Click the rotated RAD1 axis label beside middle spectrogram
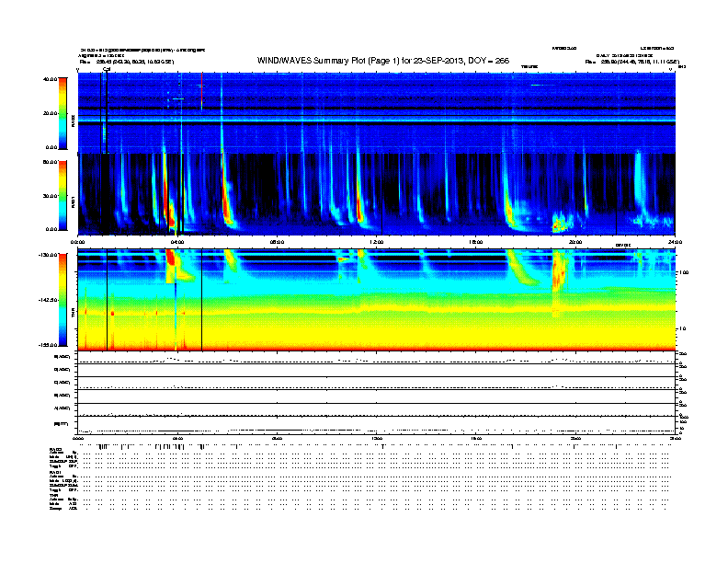The height and width of the screenshot is (563, 728). pos(73,201)
